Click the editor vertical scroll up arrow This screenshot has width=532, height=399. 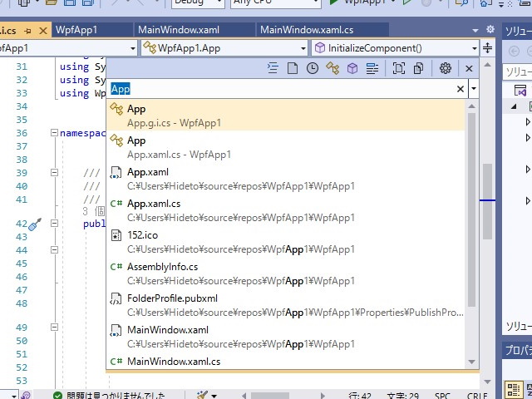[488, 65]
